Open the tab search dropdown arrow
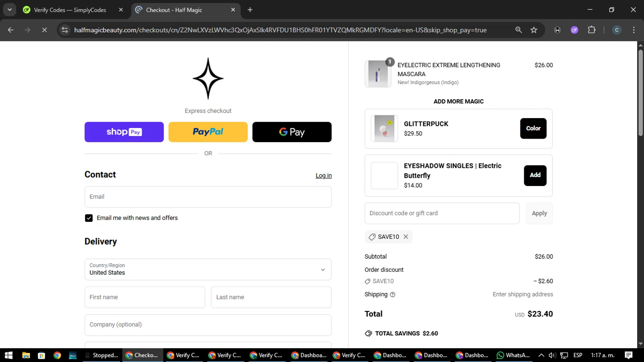The height and width of the screenshot is (362, 644). tap(9, 9)
